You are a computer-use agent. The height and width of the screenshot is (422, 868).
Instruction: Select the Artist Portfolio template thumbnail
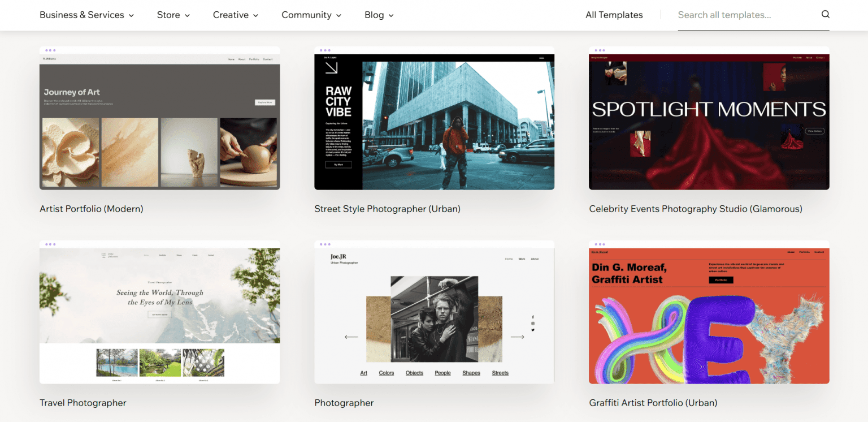coord(159,119)
